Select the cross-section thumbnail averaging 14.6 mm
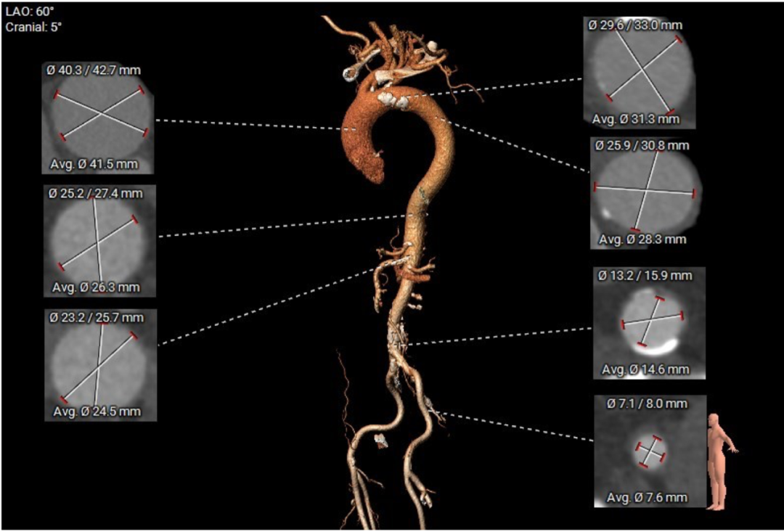This screenshot has width=784, height=532. coord(649,322)
